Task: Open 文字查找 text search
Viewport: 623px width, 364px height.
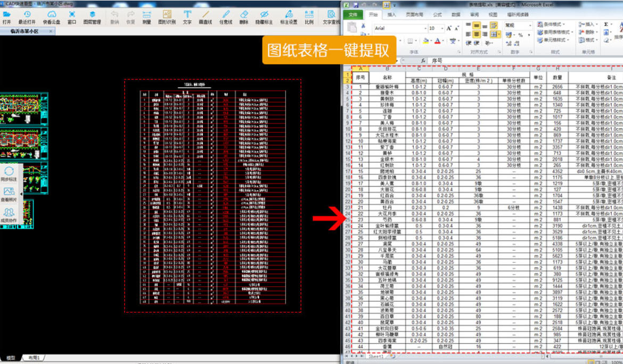Action: 331,17
